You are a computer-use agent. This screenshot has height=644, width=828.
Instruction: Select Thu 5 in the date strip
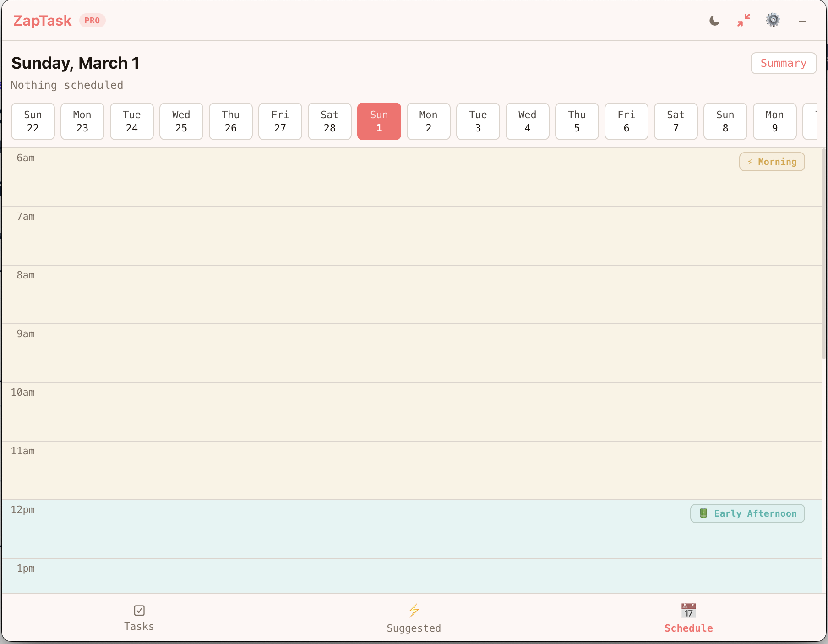pos(577,121)
